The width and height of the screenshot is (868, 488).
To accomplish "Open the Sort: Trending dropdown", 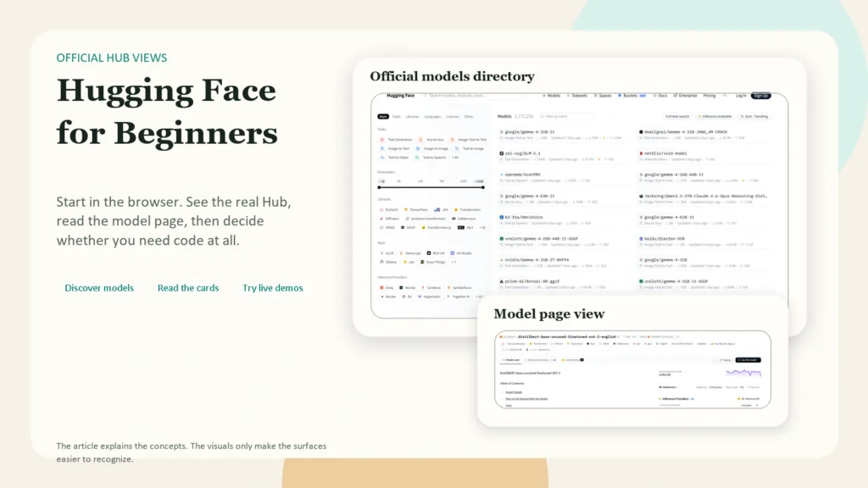I will (x=754, y=117).
